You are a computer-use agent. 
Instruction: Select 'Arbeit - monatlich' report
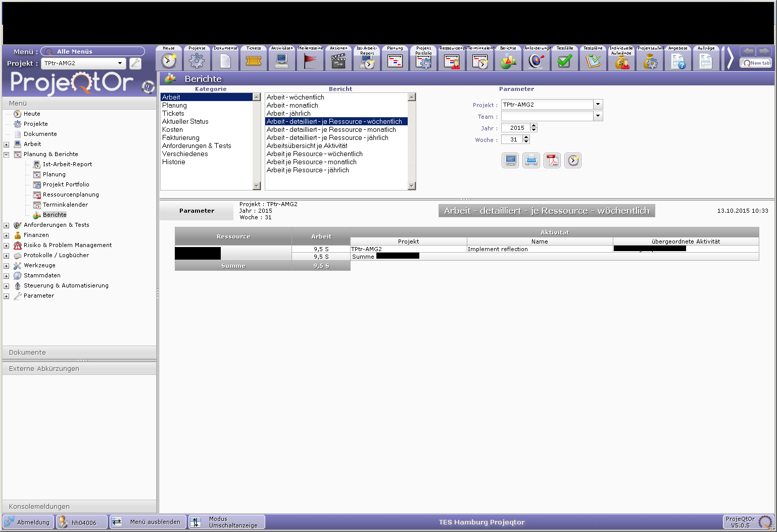[292, 106]
